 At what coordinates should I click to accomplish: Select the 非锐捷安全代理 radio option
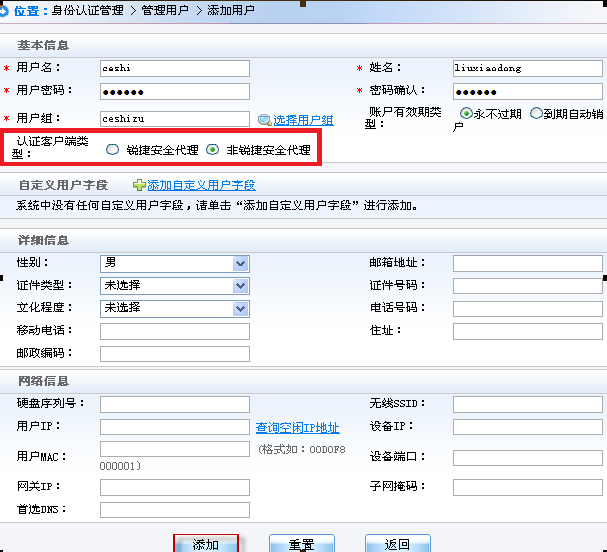coord(212,150)
